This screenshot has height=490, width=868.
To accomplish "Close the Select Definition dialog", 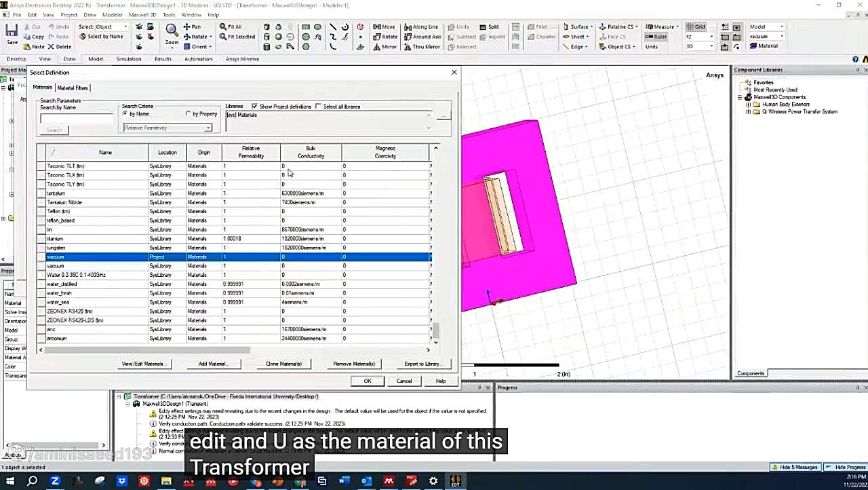I will click(454, 72).
